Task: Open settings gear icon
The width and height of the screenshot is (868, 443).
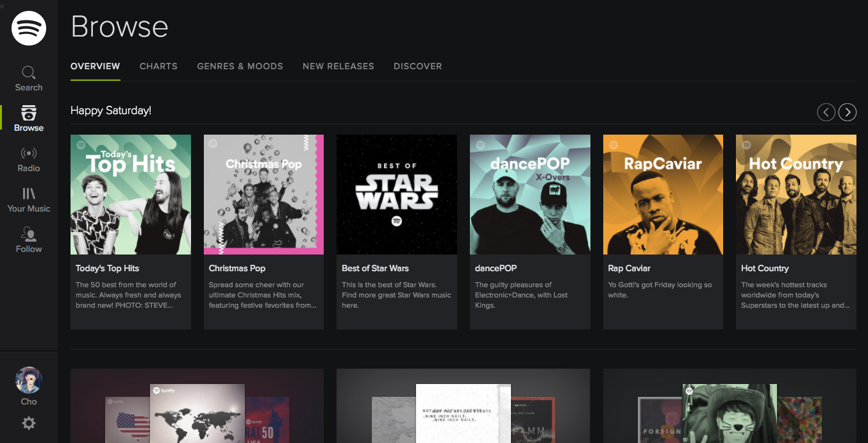Action: coord(29,423)
